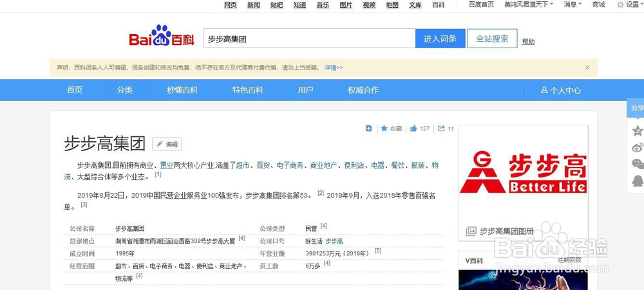The width and height of the screenshot is (644, 290).
Task: Go to 图片 search
Action: point(346,5)
